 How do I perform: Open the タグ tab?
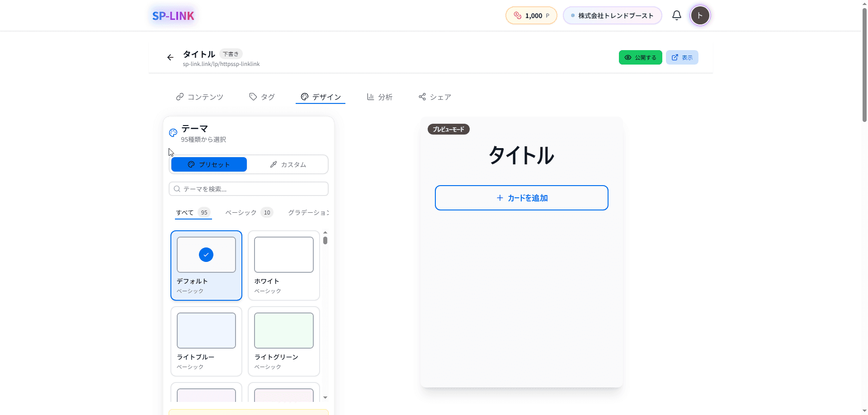tap(262, 97)
